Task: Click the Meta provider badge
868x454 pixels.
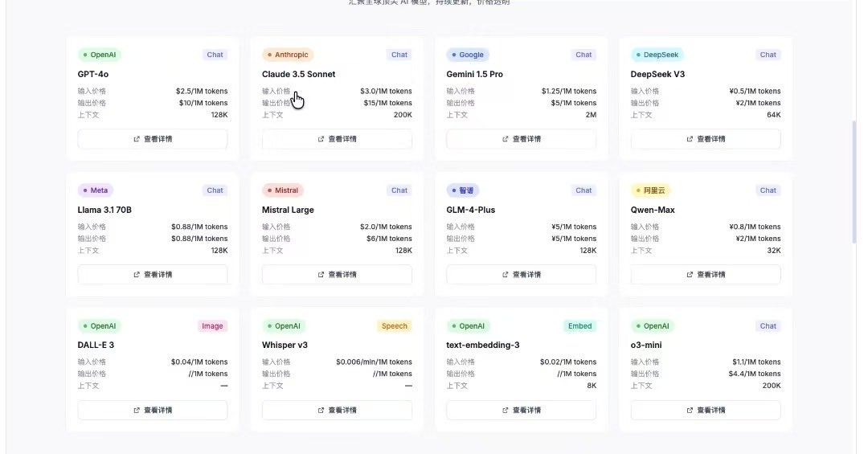Action: pos(95,190)
